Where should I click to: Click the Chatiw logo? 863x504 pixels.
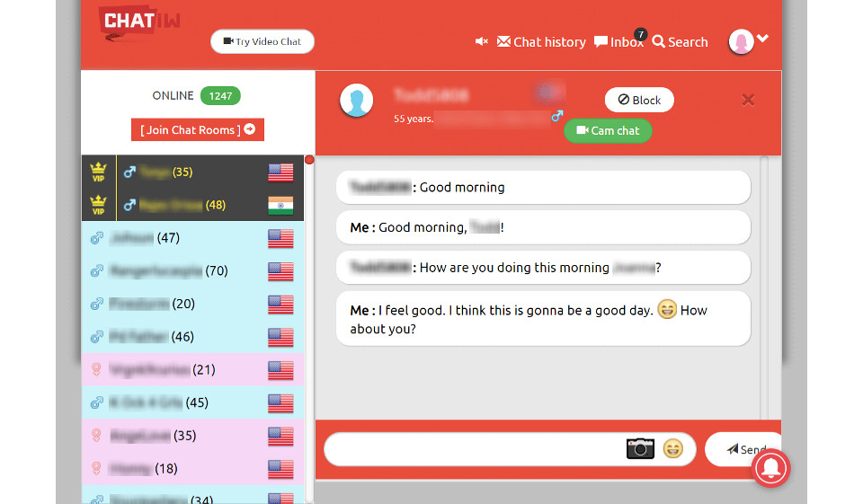click(x=139, y=23)
